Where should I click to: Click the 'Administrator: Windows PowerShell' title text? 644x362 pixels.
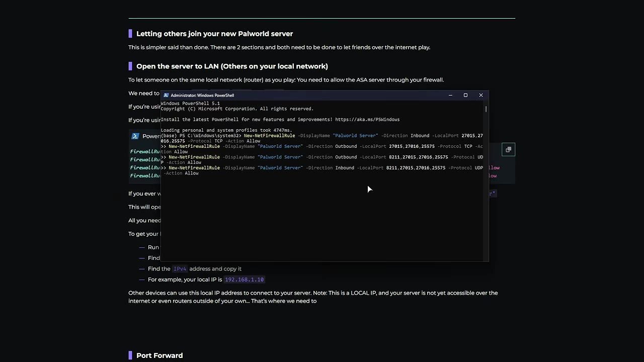point(202,95)
